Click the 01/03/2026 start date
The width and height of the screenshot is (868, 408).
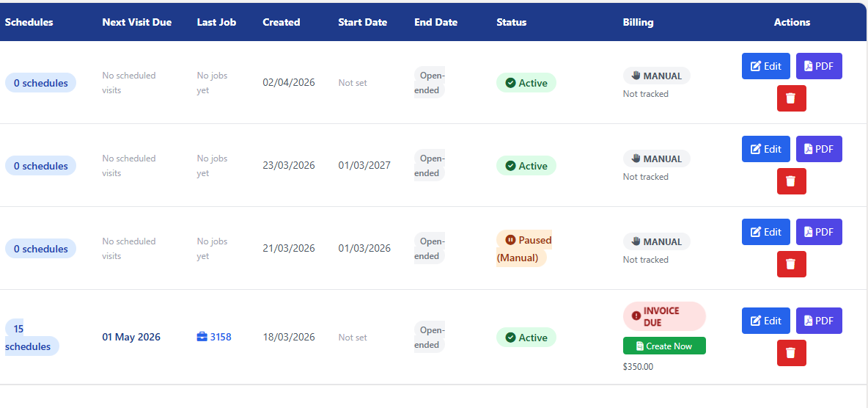[x=364, y=248]
